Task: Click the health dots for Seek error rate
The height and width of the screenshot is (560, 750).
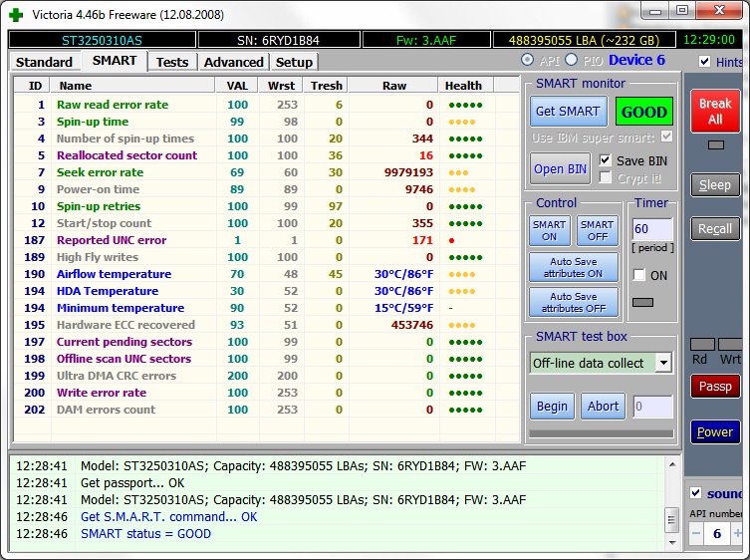Action: pyautogui.click(x=458, y=172)
